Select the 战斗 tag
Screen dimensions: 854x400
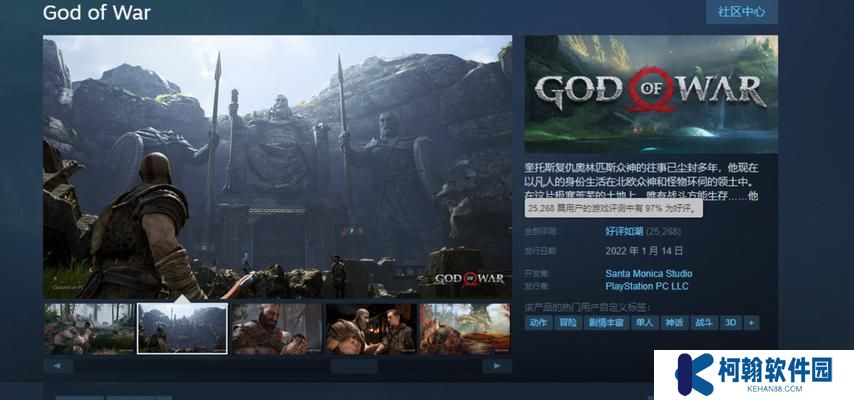[x=704, y=323]
